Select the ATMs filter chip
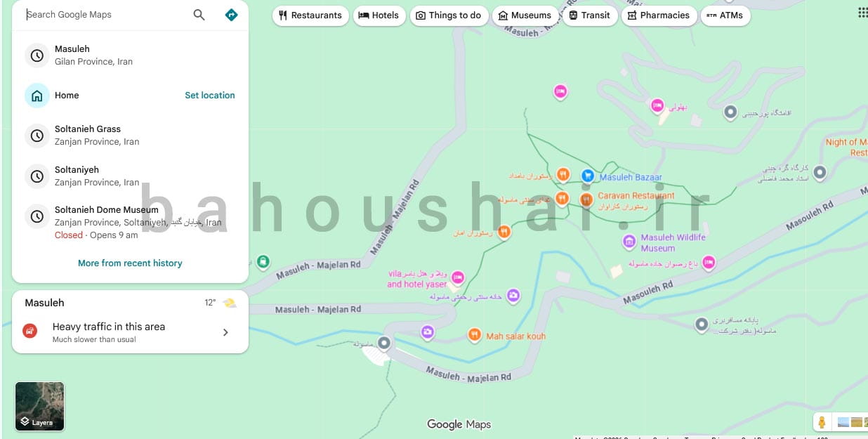The image size is (868, 439). tap(725, 15)
